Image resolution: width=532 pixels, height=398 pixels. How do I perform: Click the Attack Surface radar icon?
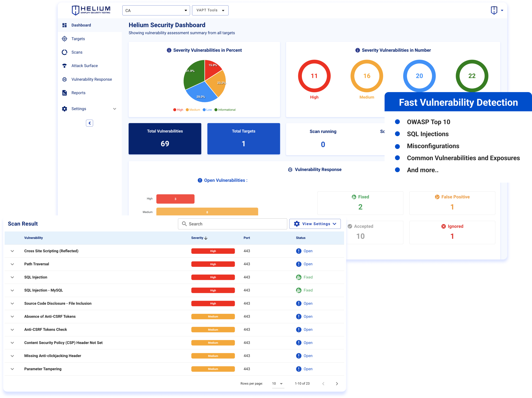pos(64,66)
